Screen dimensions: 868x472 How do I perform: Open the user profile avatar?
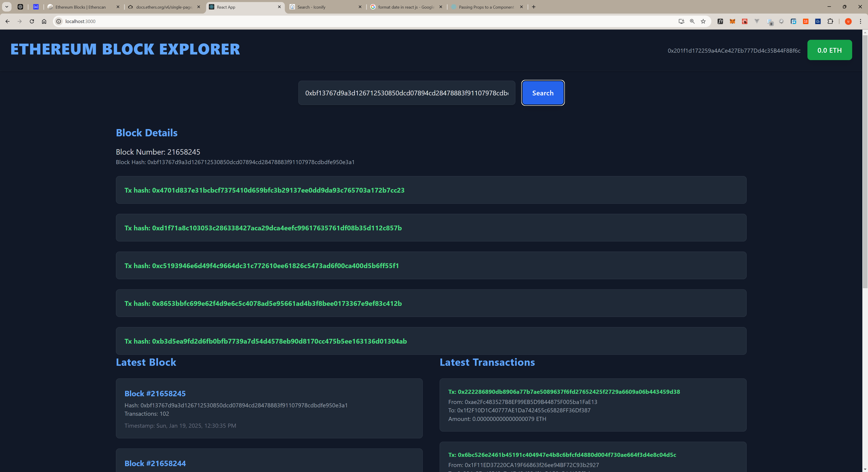click(849, 21)
